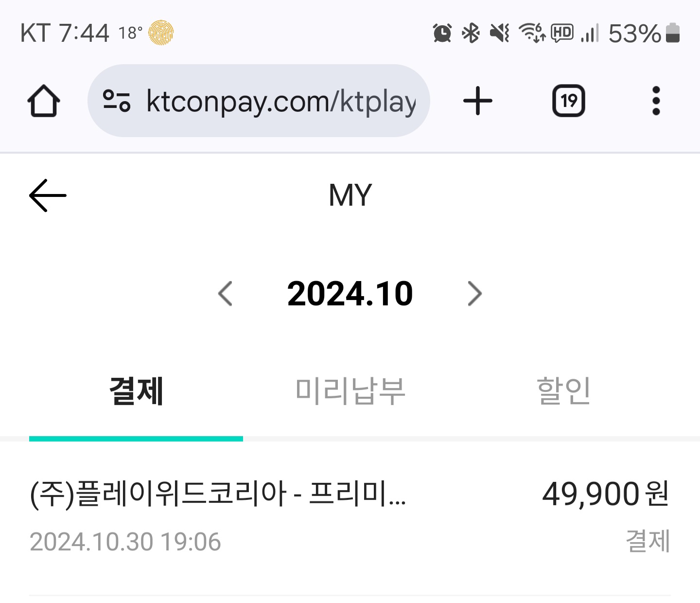The width and height of the screenshot is (700, 603).
Task: Open a new tab with plus icon
Action: [x=477, y=101]
